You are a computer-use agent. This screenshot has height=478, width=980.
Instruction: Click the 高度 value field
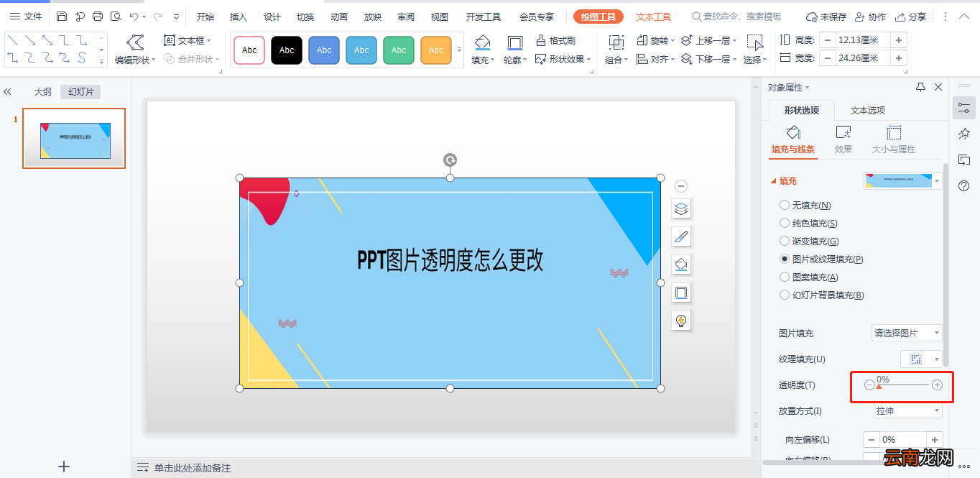pos(863,40)
